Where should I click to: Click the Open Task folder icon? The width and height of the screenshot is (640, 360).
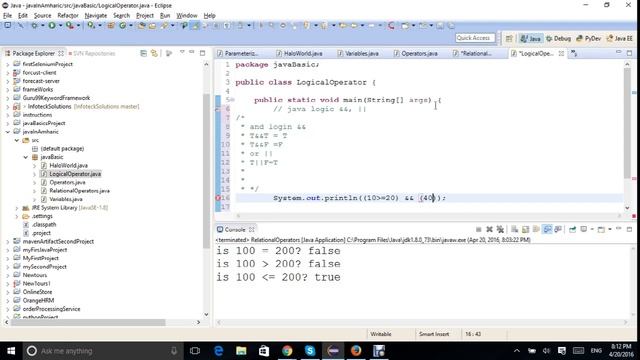[x=152, y=25]
